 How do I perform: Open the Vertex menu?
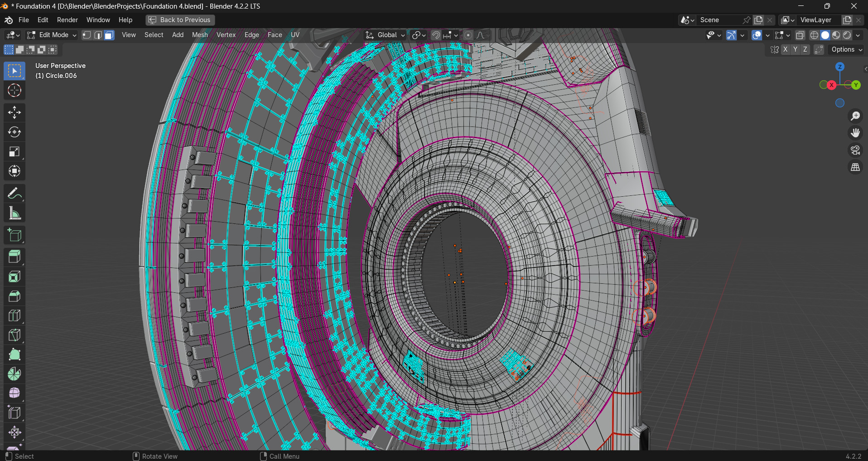pyautogui.click(x=226, y=35)
